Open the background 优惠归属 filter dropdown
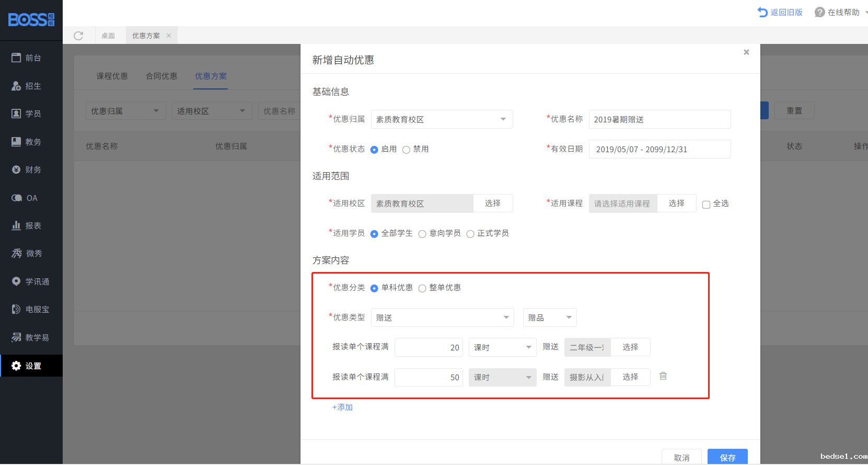 click(x=126, y=111)
